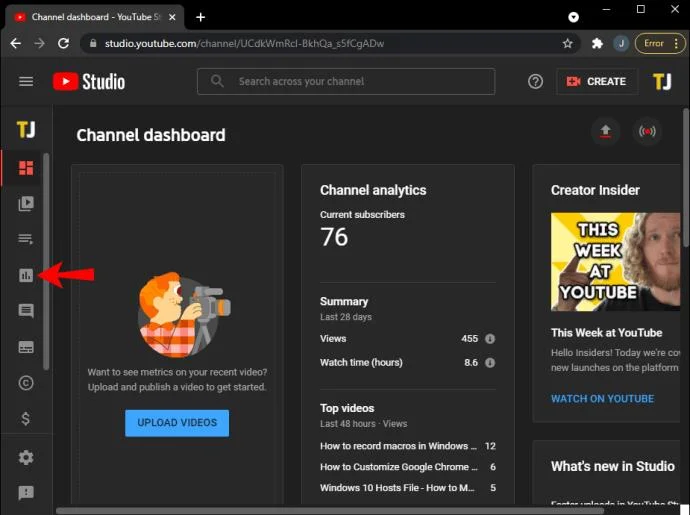Click the subscriber count 76
Viewport: 690px width, 515px height.
[334, 237]
